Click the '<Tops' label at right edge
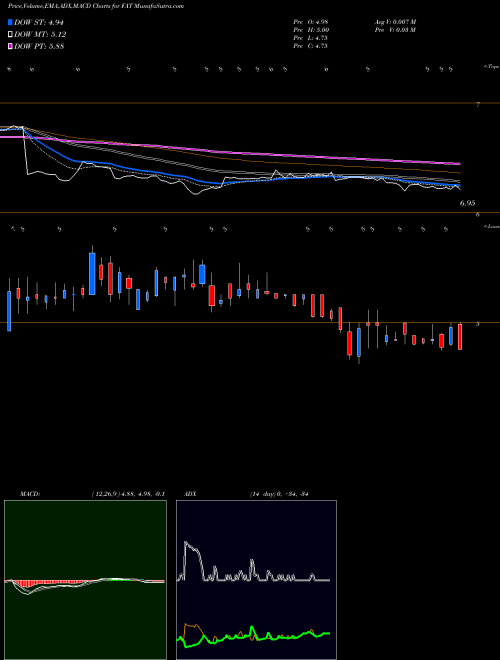The image size is (500, 660). coord(491,67)
